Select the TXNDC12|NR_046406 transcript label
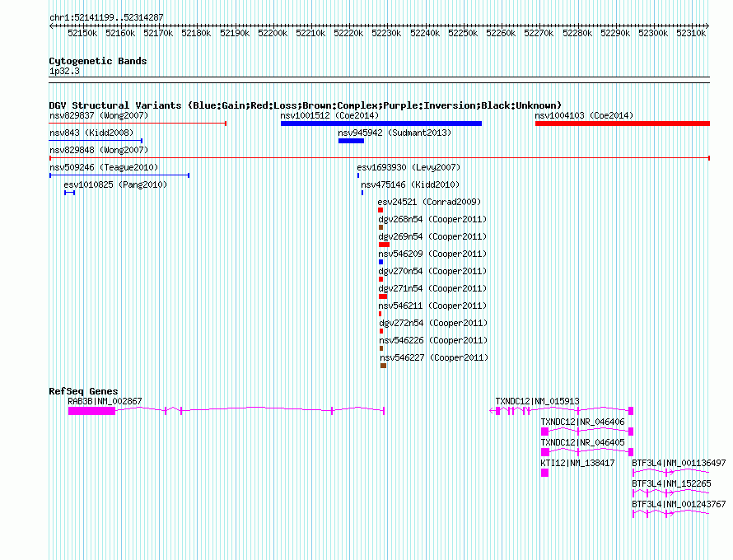Screen dimensions: 733x560 [582, 422]
